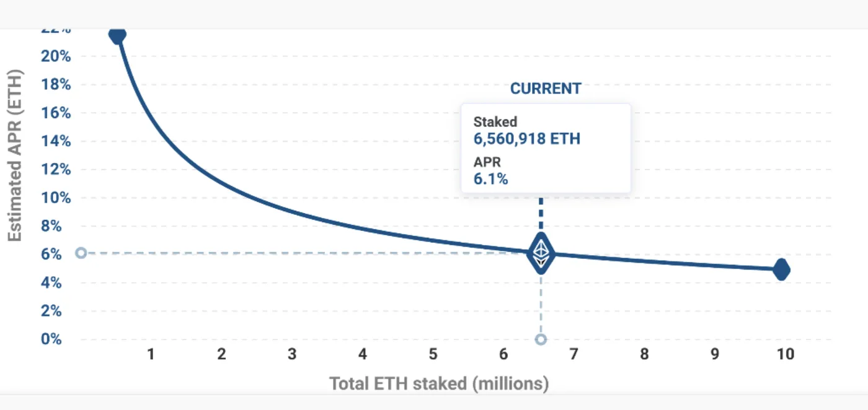Click the Total ETH staked axis title

438,383
